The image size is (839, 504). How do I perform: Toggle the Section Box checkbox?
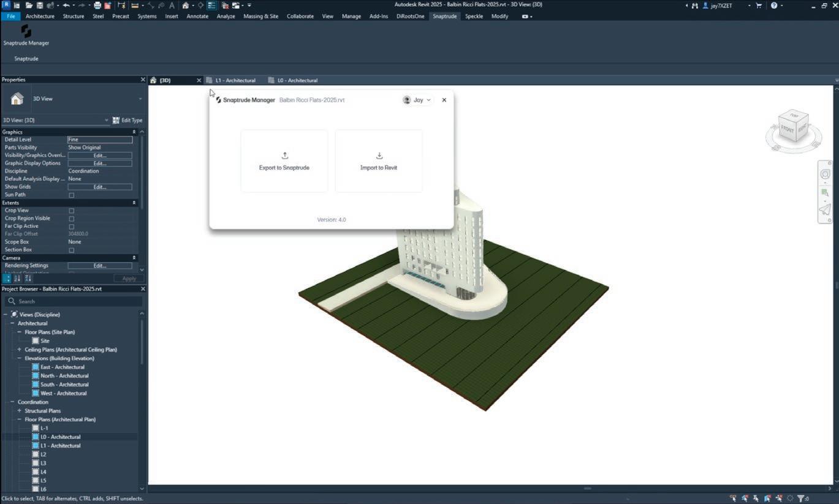(x=72, y=250)
